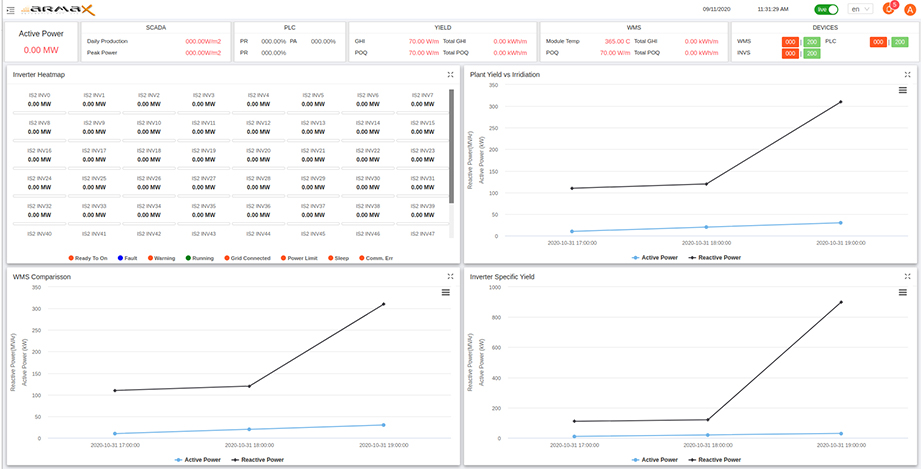
Task: Open Plant Yield chart export menu
Action: click(902, 90)
